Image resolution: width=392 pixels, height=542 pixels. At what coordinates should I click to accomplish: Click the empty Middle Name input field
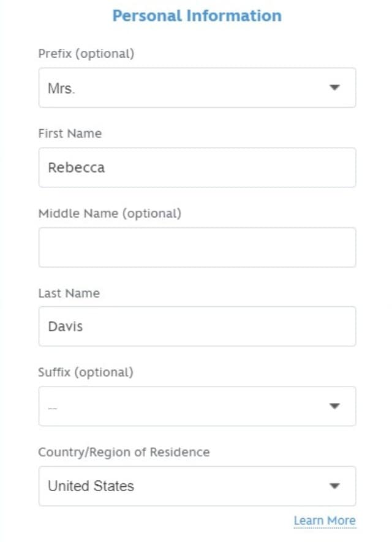coord(197,247)
